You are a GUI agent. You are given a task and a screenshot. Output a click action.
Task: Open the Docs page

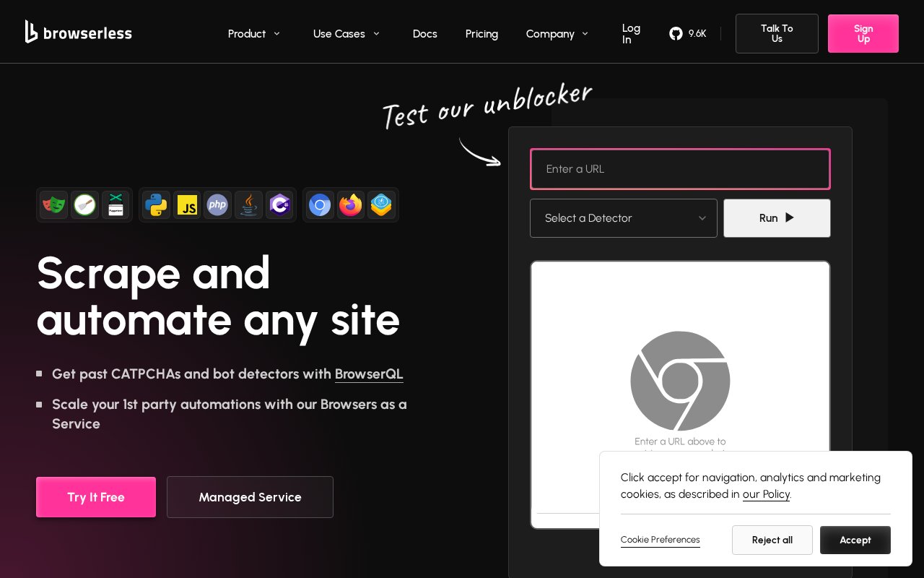[x=425, y=34]
